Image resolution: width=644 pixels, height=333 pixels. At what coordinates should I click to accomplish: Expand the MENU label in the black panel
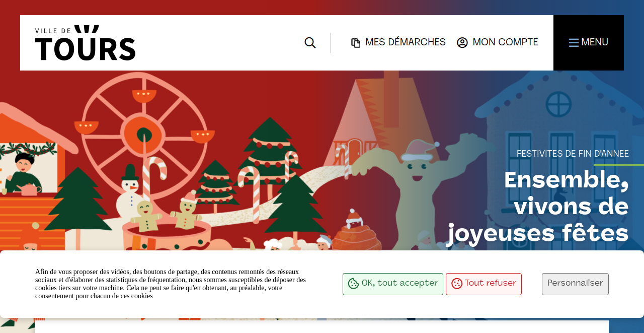coord(595,42)
